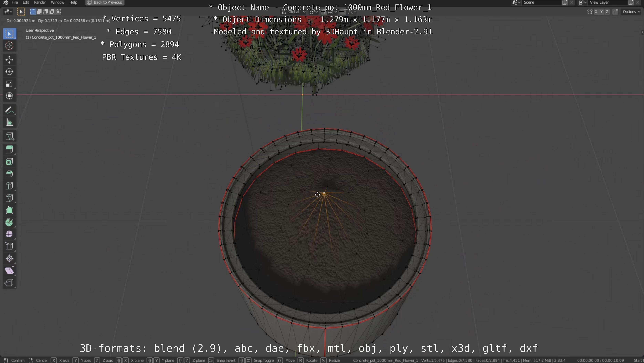
Task: Select the Add Cube tool
Action: pos(9,136)
